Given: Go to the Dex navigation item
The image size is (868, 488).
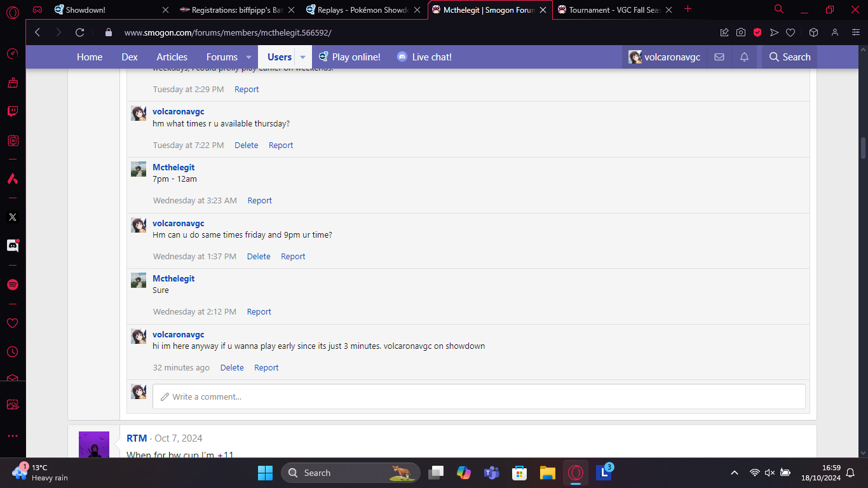Looking at the screenshot, I should coord(130,57).
